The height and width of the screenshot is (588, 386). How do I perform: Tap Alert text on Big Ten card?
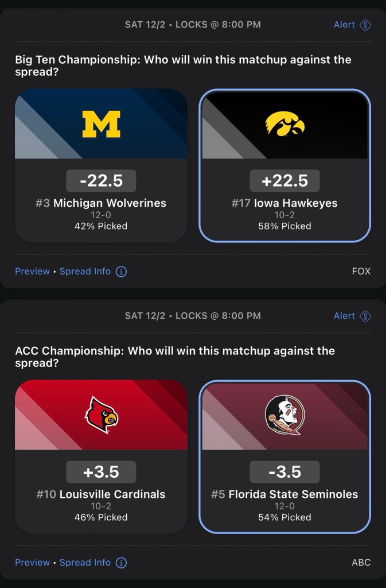pyautogui.click(x=344, y=25)
